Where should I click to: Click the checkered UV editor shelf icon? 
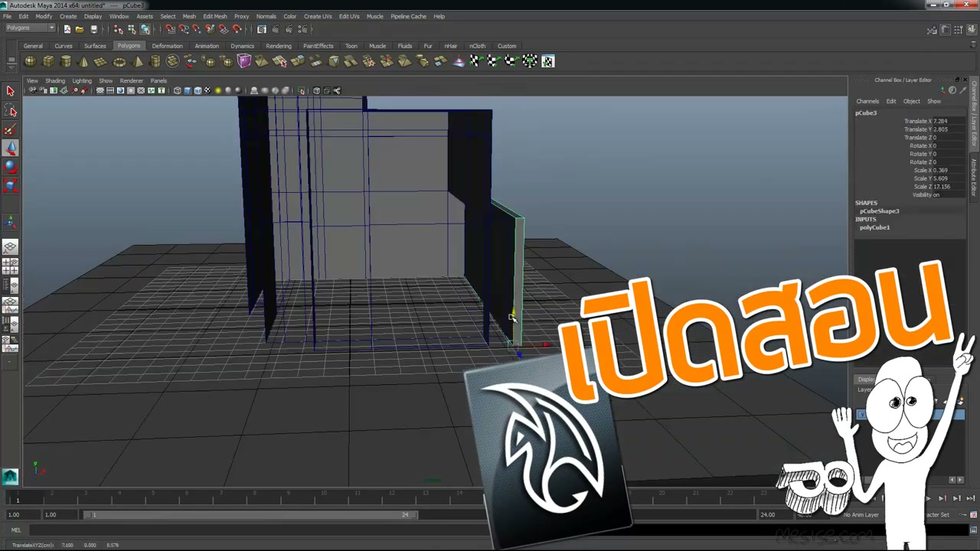pyautogui.click(x=548, y=61)
